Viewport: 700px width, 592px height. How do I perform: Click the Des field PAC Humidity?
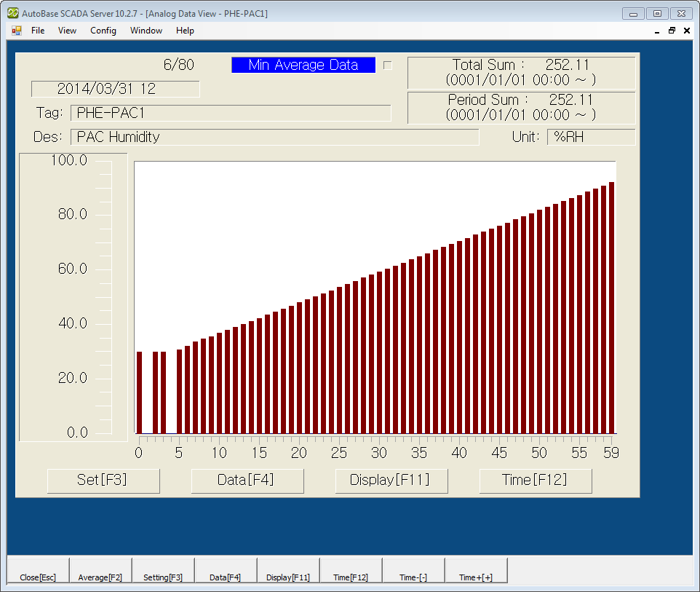274,137
